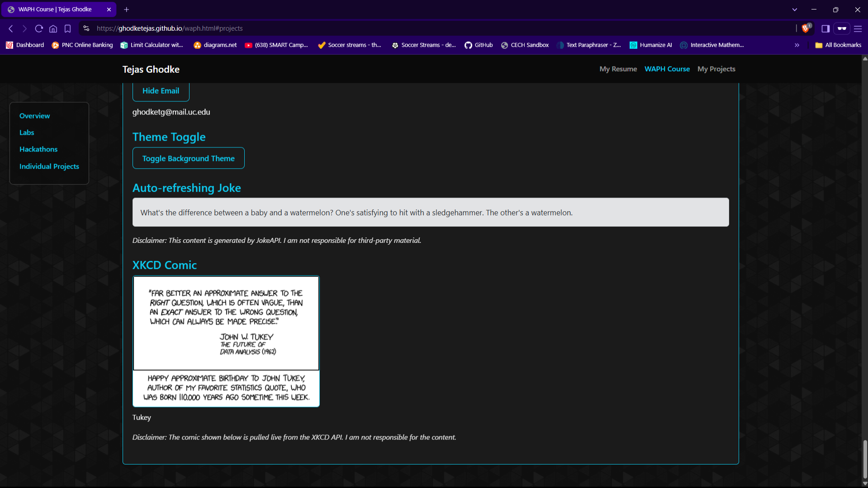Open the first Soccer streams bookmark
This screenshot has height=488, width=868.
(350, 45)
